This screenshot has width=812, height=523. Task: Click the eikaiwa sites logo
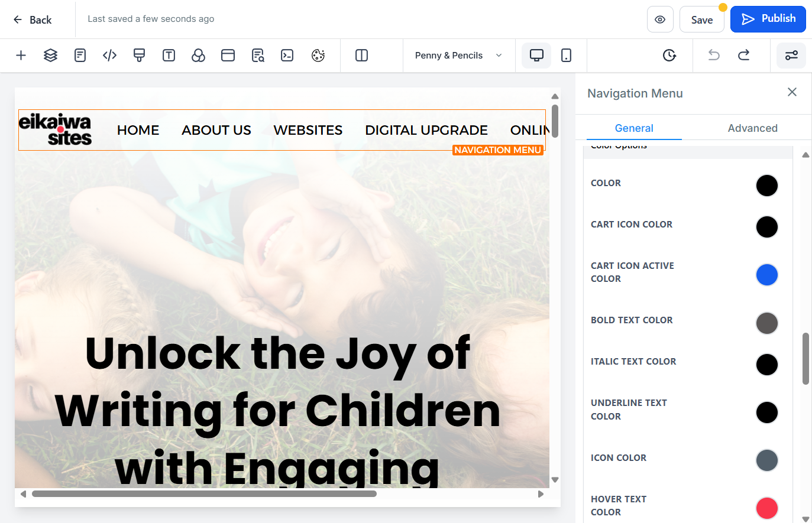click(x=55, y=129)
